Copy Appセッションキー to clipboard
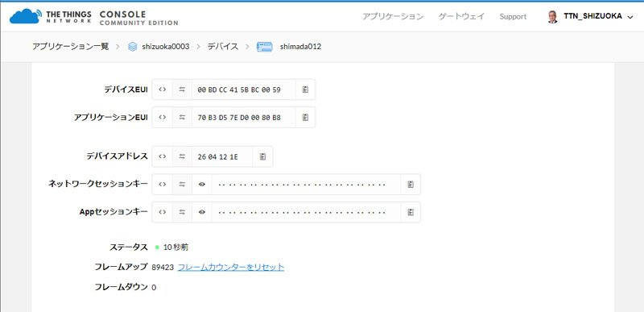The image size is (644, 312). pyautogui.click(x=411, y=212)
